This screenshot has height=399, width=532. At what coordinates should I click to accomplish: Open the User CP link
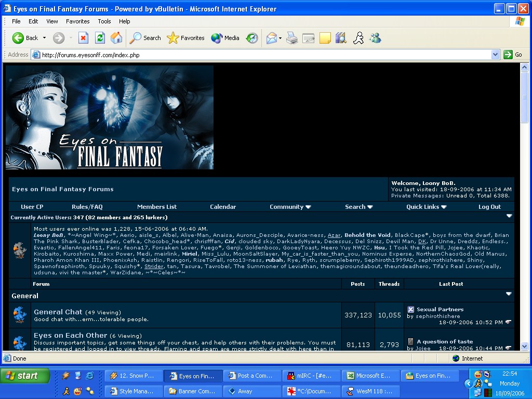point(32,207)
